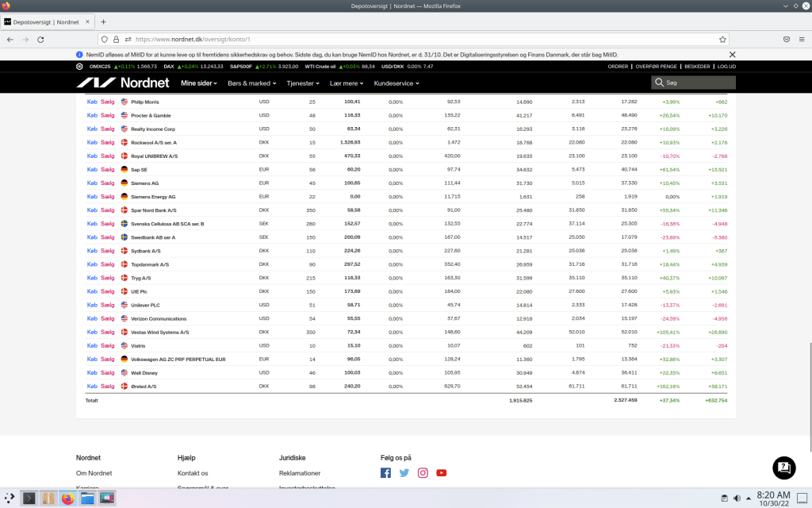Open the help chat bubble
The image size is (812, 508).
(x=783, y=468)
